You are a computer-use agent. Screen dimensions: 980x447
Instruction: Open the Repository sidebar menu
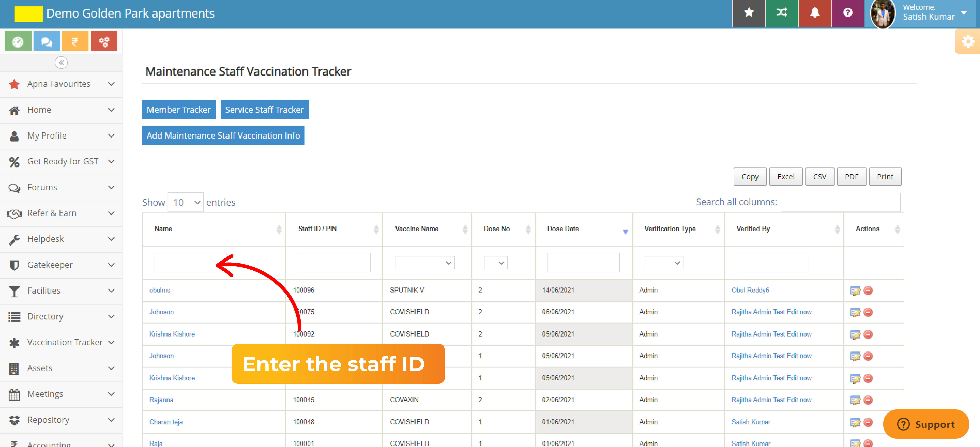[61, 420]
